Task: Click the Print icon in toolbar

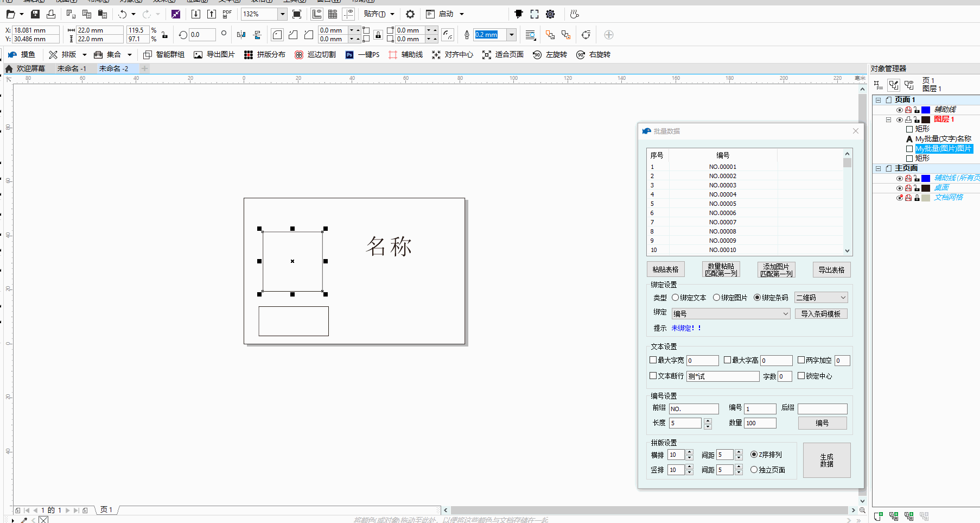Action: [x=51, y=14]
